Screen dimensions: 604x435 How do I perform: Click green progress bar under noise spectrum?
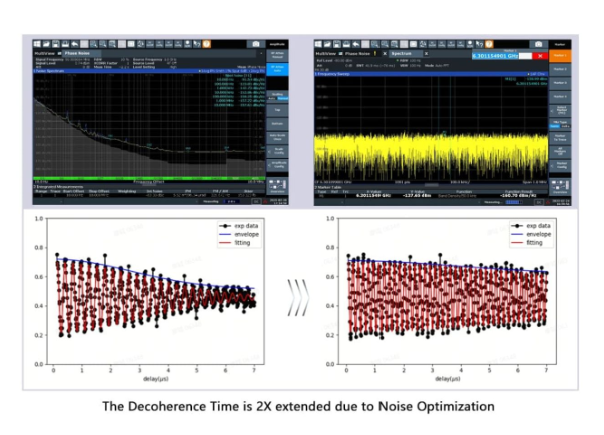click(149, 178)
